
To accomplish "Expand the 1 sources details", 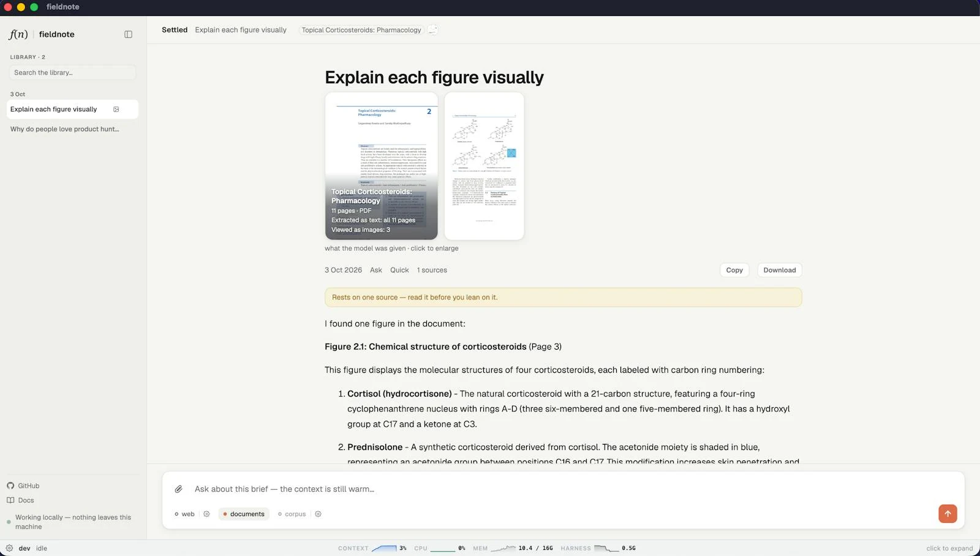I will tap(432, 270).
